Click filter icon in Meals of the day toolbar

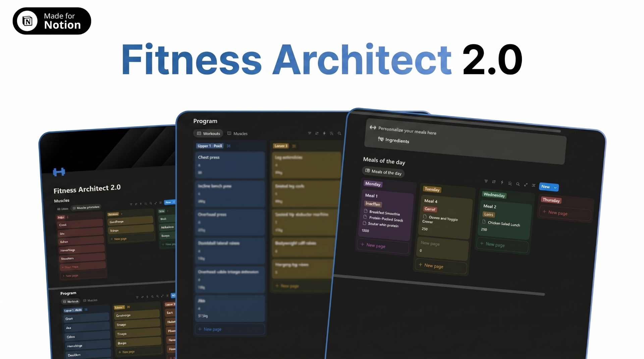coord(486,181)
